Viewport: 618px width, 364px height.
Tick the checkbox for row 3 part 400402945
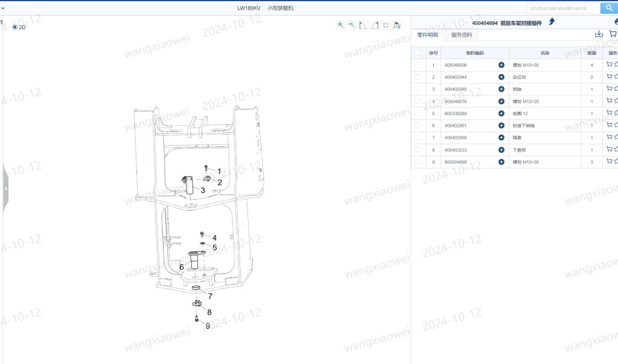(418, 89)
